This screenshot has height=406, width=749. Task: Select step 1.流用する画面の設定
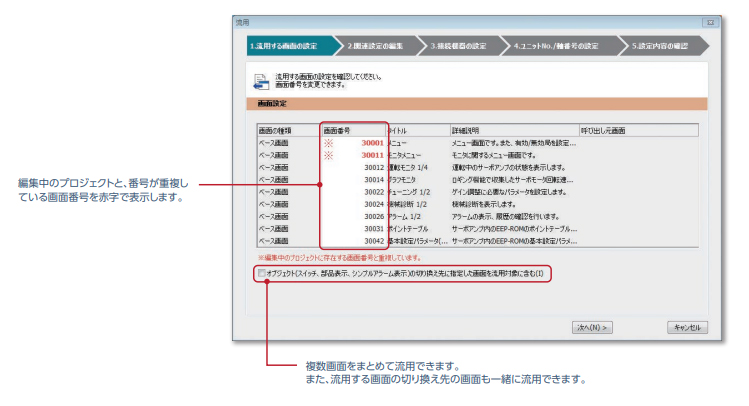point(290,46)
